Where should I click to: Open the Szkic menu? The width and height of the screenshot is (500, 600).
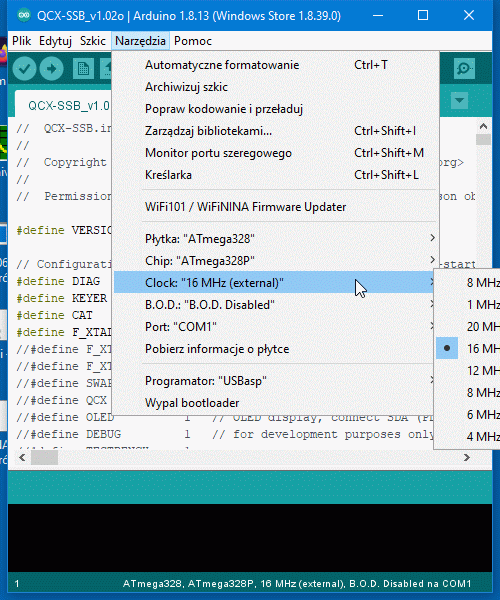pyautogui.click(x=93, y=41)
